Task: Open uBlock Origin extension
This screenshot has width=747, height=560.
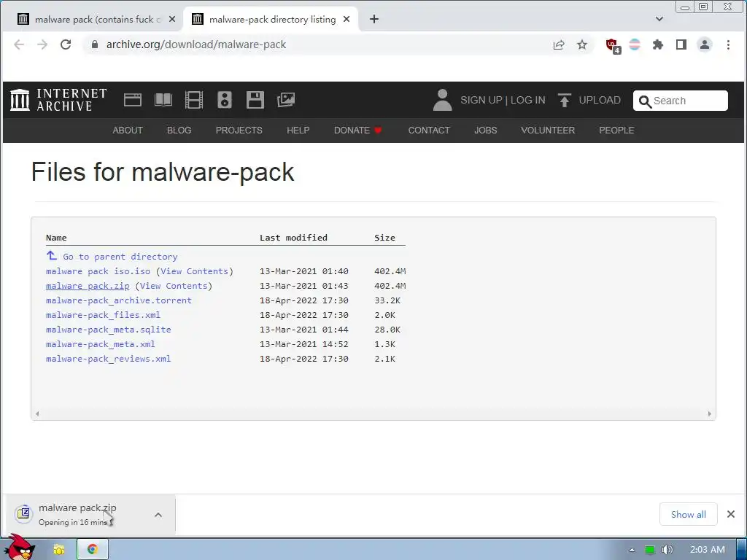Action: pyautogui.click(x=613, y=46)
